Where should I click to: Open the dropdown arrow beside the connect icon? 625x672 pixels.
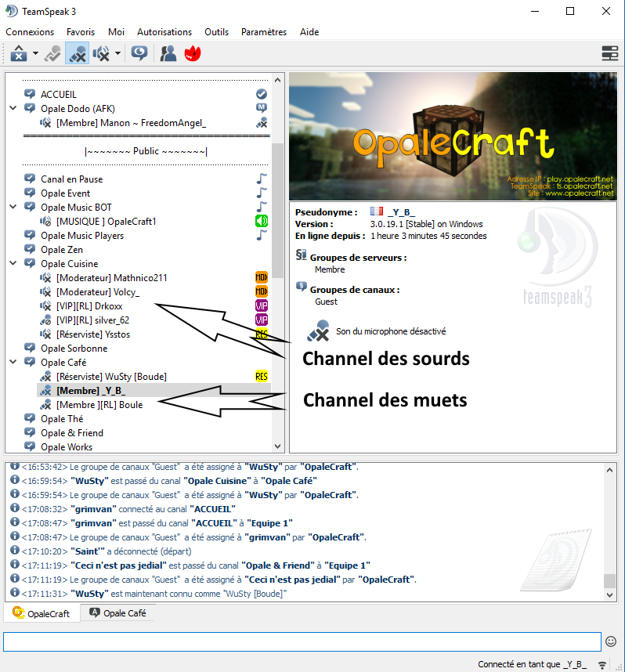[x=35, y=53]
